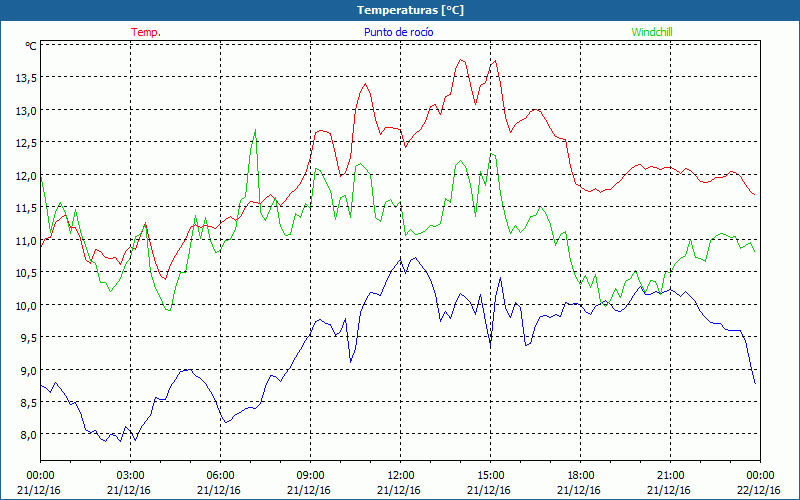Click the °C axis unit label
Image resolution: width=800 pixels, height=500 pixels.
pyautogui.click(x=31, y=46)
